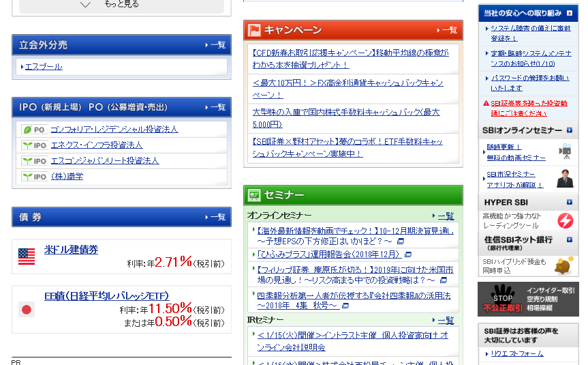
Task: Click IPO sprout icon beside エスコンジャパンリート
Action: 34,161
